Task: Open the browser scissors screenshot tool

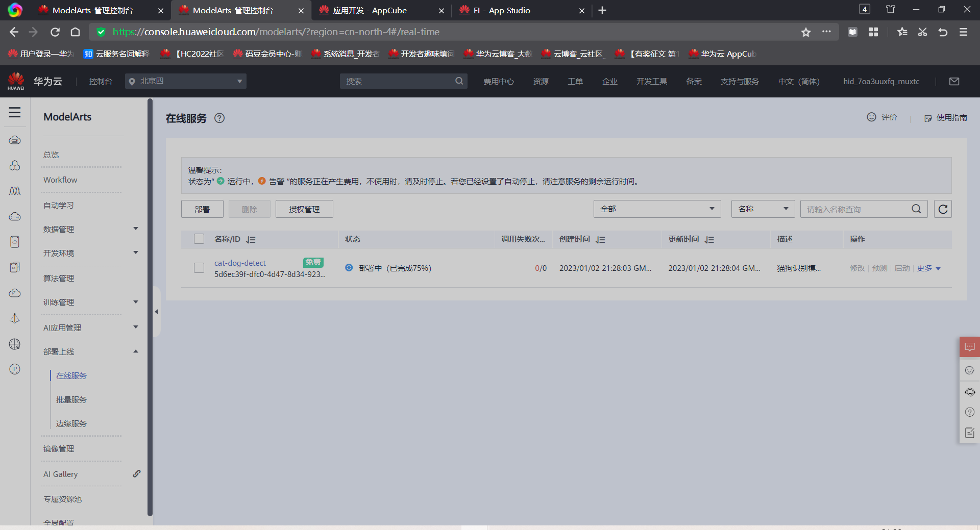Action: [922, 32]
